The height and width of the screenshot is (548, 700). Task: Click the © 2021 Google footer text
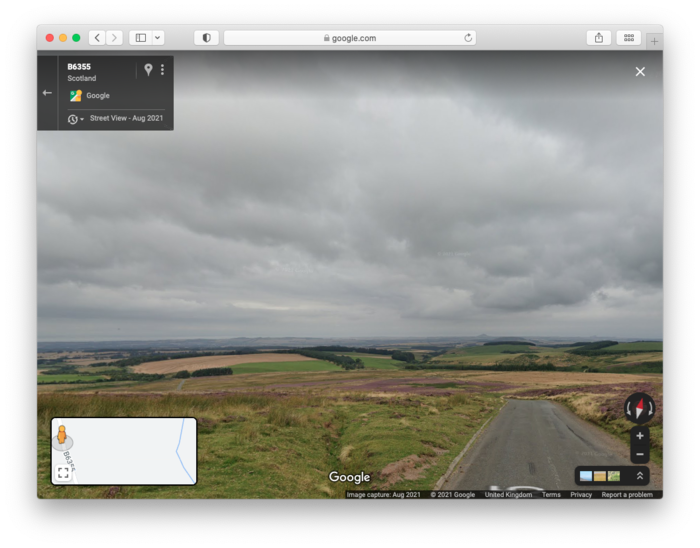pos(453,494)
